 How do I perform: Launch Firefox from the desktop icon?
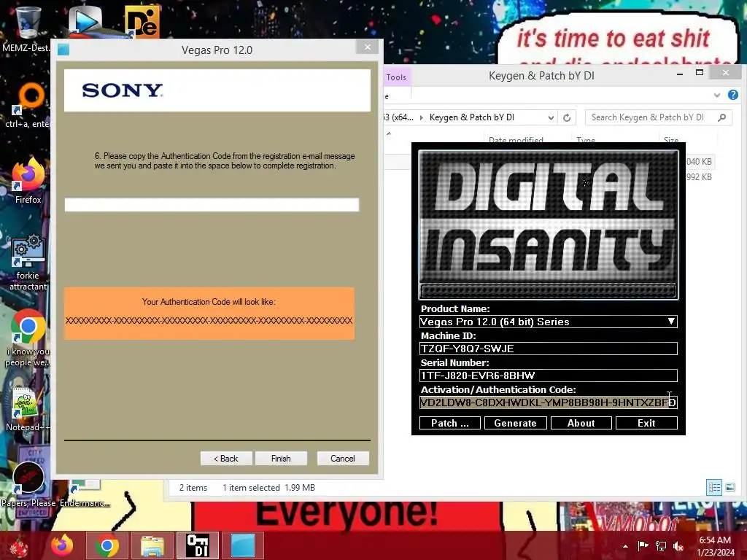point(28,181)
